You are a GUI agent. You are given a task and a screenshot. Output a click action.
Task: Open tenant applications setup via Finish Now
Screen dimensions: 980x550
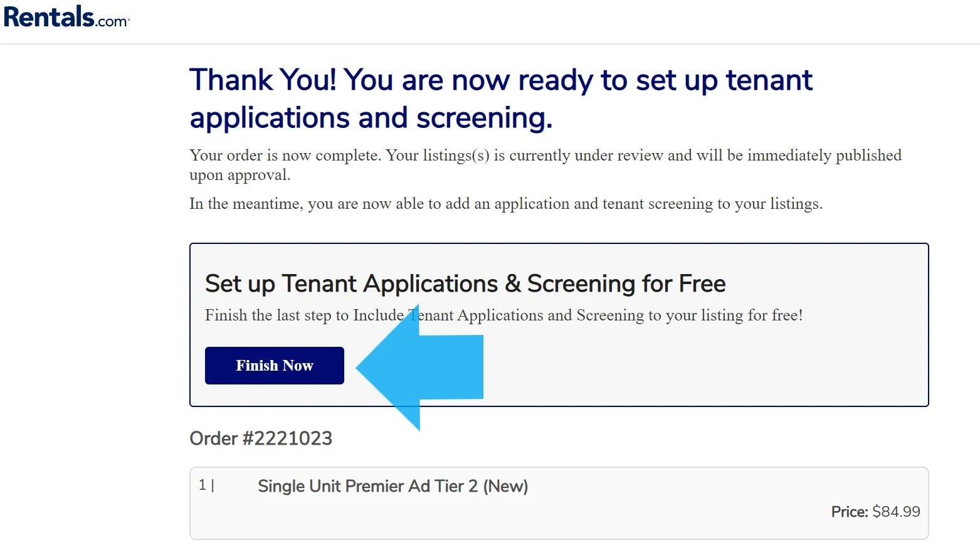coord(274,365)
